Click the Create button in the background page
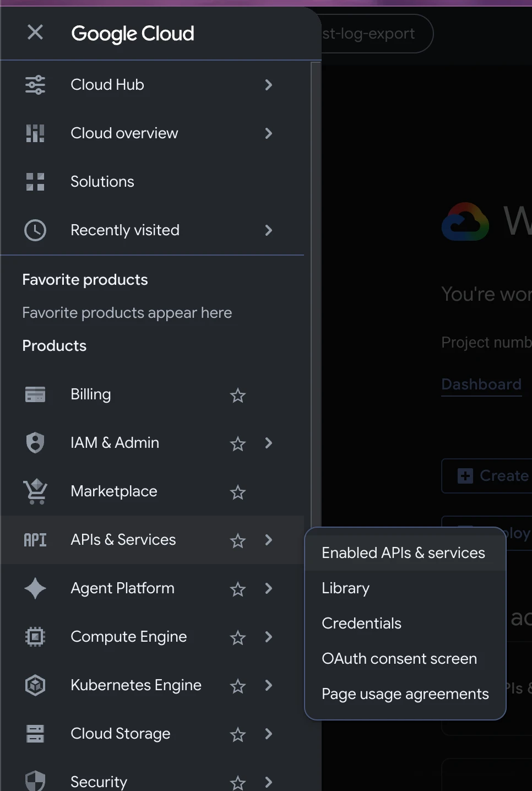Screen dimensions: 532x791 [x=487, y=476]
